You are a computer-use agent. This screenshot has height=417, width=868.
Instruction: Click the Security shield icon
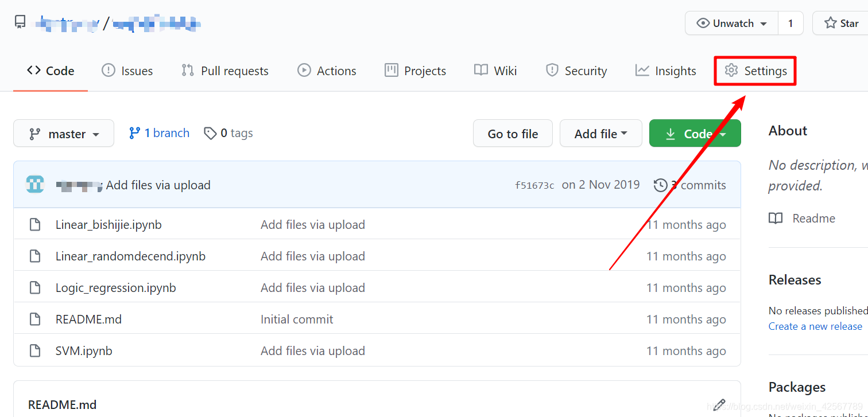[552, 70]
